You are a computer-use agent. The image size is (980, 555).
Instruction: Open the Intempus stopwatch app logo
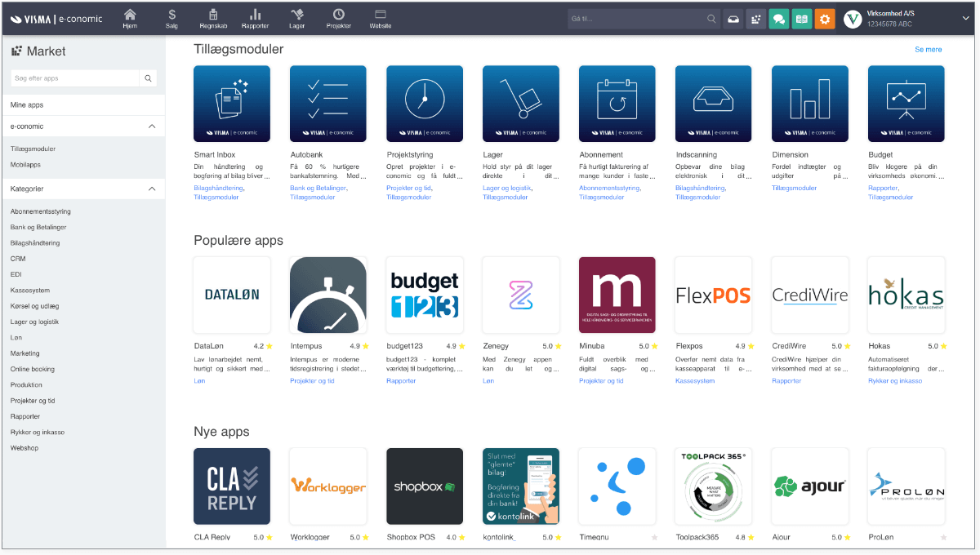[x=328, y=295]
